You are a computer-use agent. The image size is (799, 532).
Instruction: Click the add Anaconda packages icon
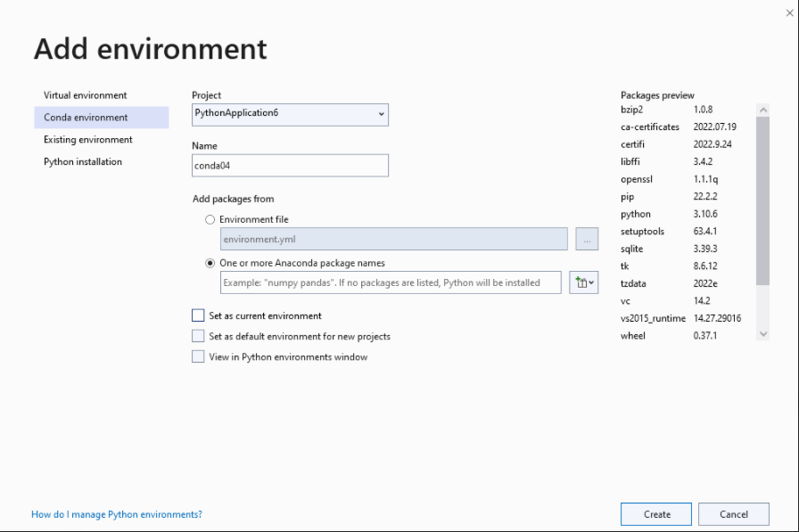pyautogui.click(x=579, y=282)
